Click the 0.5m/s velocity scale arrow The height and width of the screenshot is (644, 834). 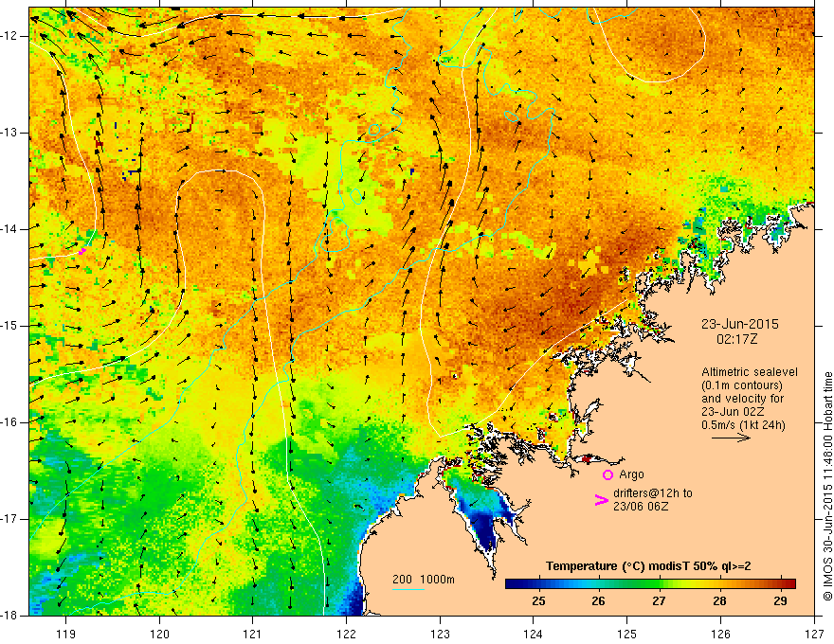[x=731, y=438]
